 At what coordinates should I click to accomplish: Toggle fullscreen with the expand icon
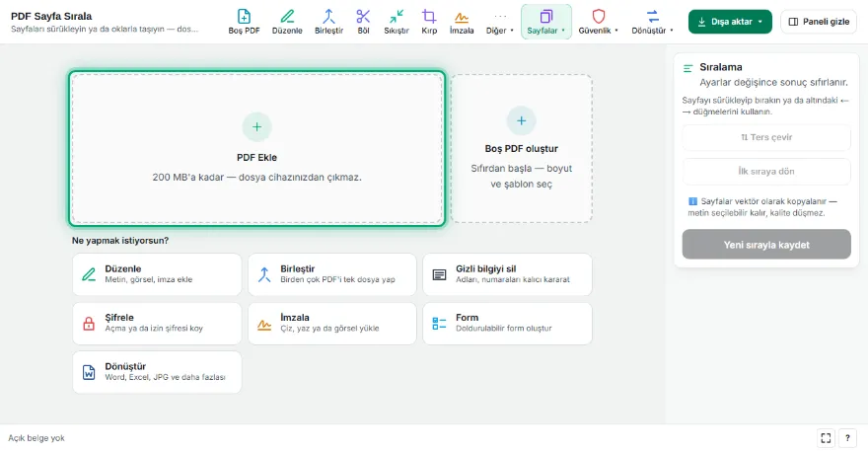[826, 438]
